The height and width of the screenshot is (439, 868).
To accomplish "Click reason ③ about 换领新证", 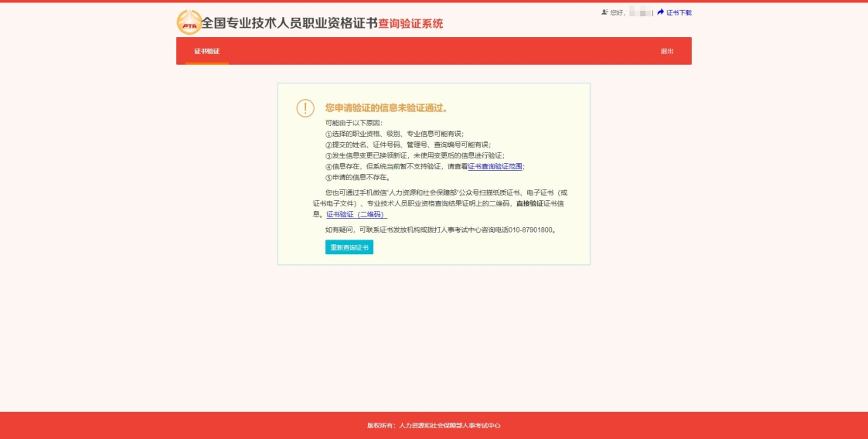I will (414, 155).
